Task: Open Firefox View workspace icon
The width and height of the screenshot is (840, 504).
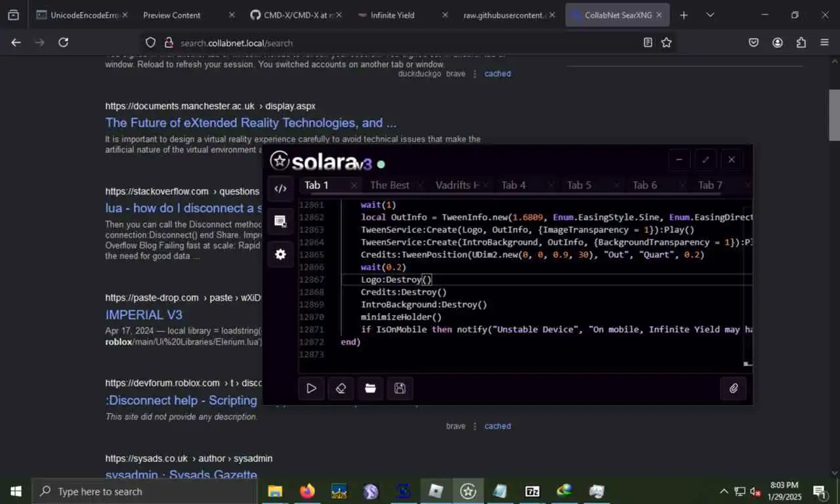Action: pos(13,15)
